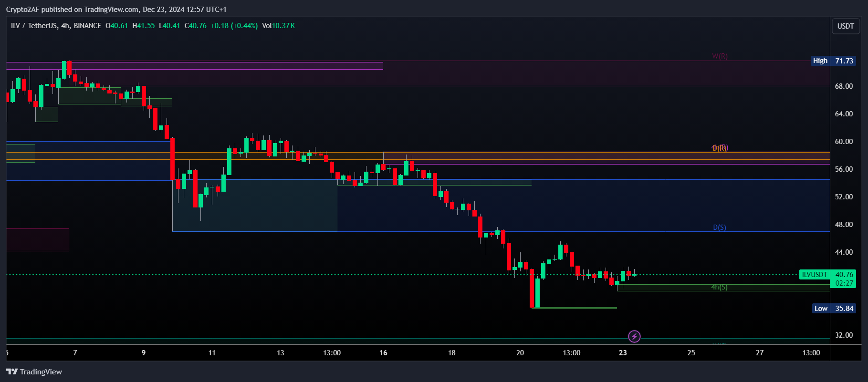
Task: Click the date 11 on time axis
Action: (212, 353)
